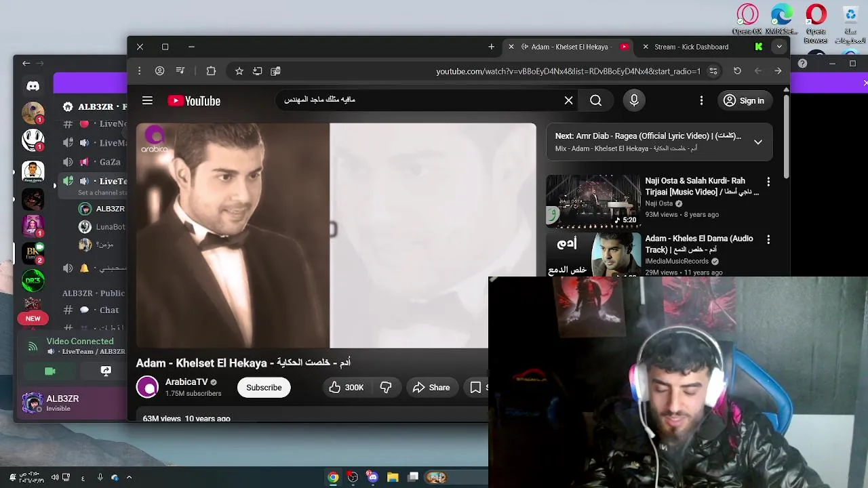Viewport: 868px width, 488px height.
Task: Open the ArabicaTV channel name link
Action: coord(186,382)
